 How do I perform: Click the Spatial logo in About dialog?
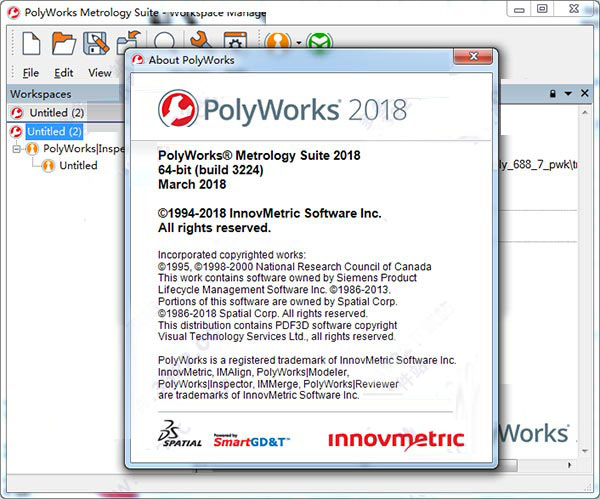179,434
